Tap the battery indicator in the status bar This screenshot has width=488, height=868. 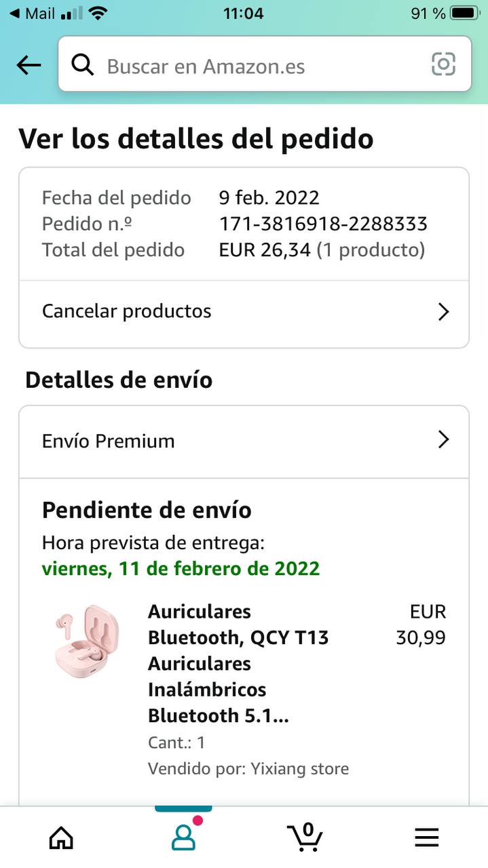[465, 13]
